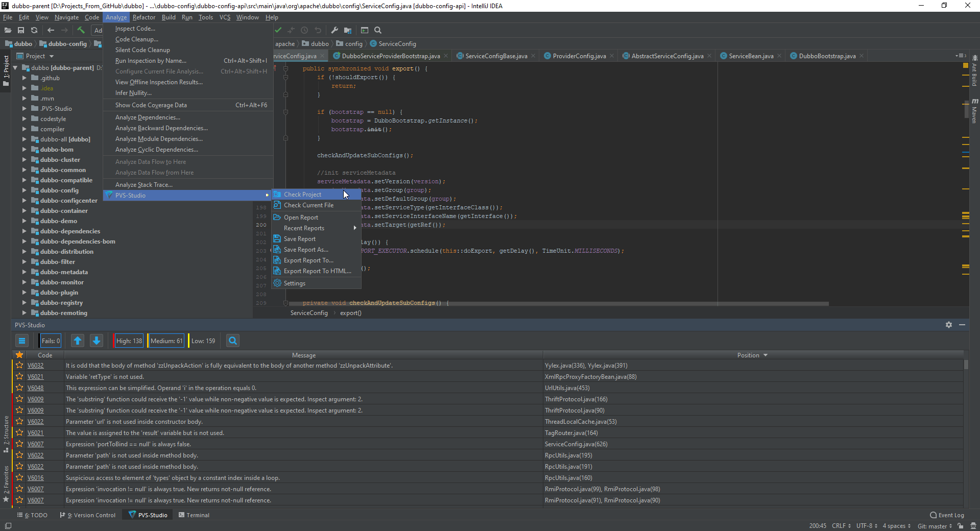This screenshot has width=980, height=531.
Task: Close the ProviderConfig.java editor tab
Action: tap(612, 56)
